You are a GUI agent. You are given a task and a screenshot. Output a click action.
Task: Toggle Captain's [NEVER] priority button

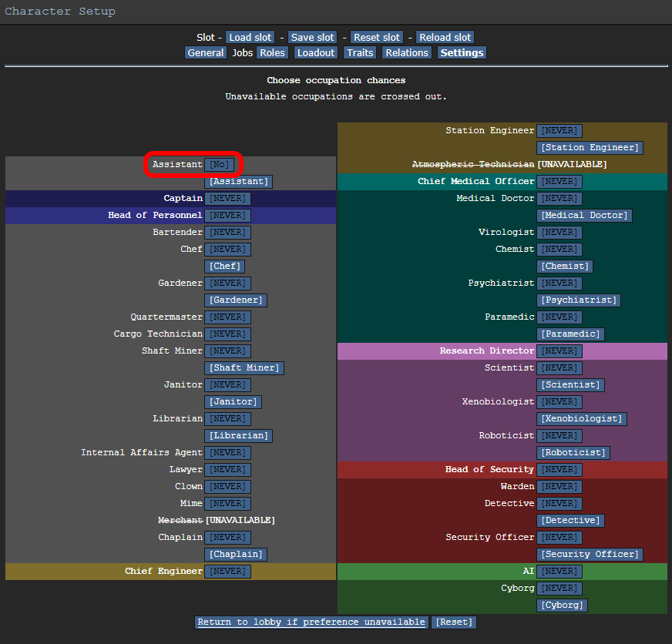click(x=227, y=199)
